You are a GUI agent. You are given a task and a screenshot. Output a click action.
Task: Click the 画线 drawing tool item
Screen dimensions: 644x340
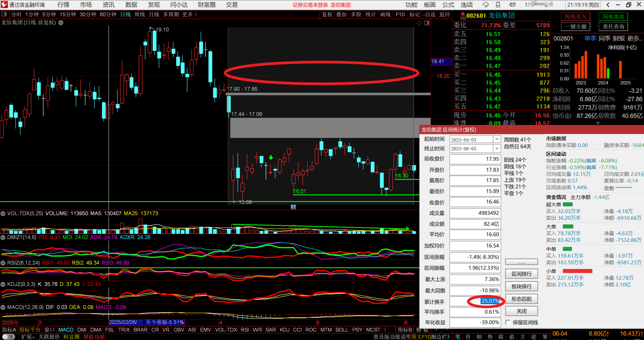click(385, 14)
